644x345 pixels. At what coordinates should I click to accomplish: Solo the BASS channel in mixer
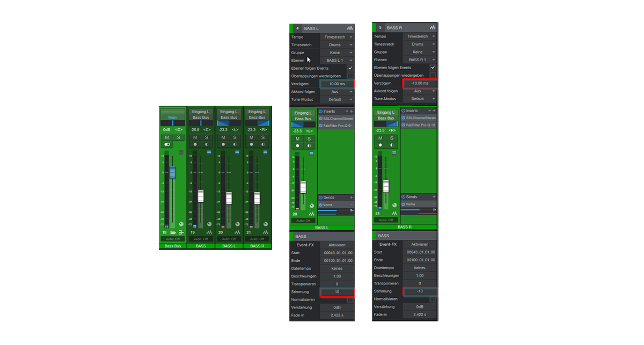tap(207, 137)
